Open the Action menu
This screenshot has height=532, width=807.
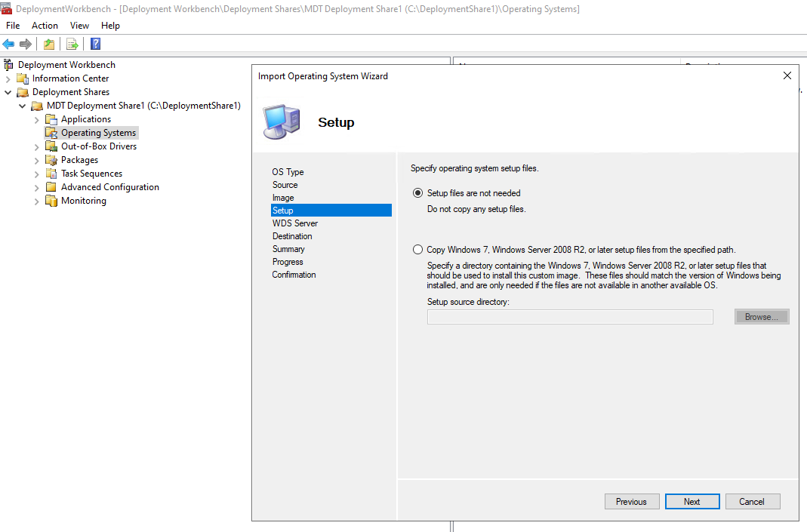click(x=45, y=25)
